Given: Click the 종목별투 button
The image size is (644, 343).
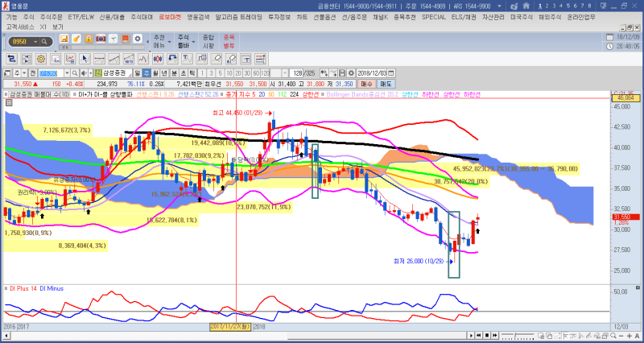Looking at the screenshot, I should pyautogui.click(x=229, y=42).
